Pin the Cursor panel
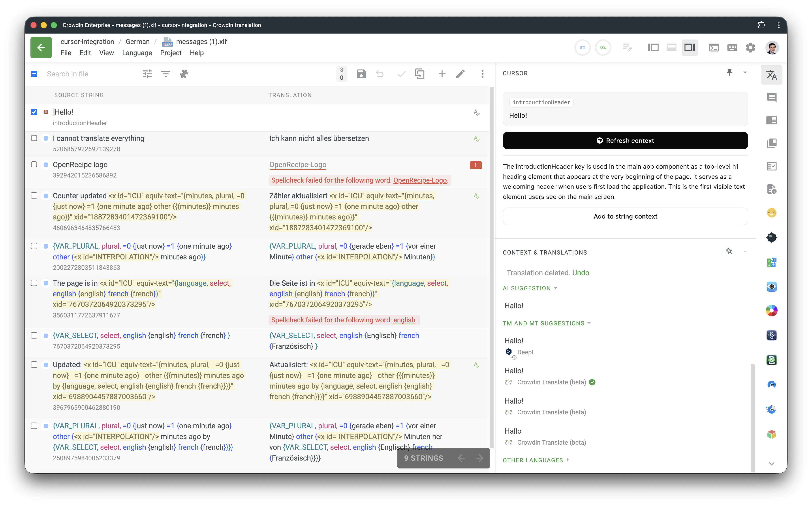This screenshot has height=506, width=812. point(729,72)
